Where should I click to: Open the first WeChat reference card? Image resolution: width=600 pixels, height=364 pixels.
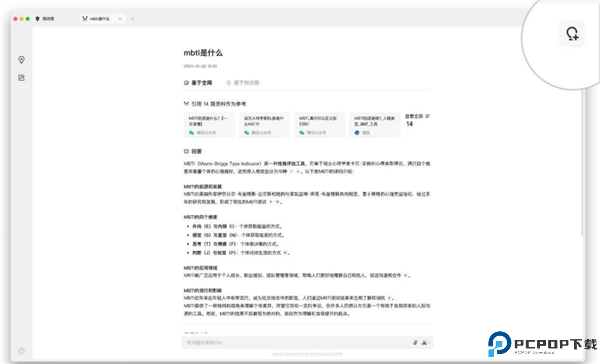[209, 125]
